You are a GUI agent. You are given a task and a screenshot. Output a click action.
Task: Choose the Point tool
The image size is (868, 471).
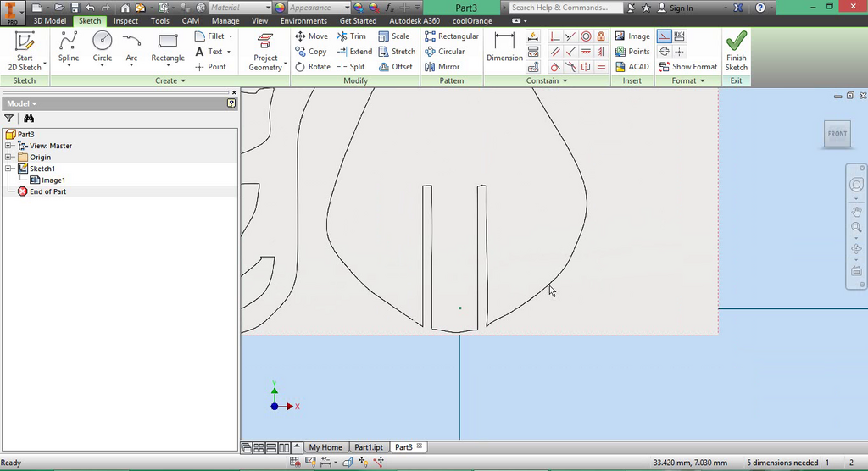click(x=211, y=66)
